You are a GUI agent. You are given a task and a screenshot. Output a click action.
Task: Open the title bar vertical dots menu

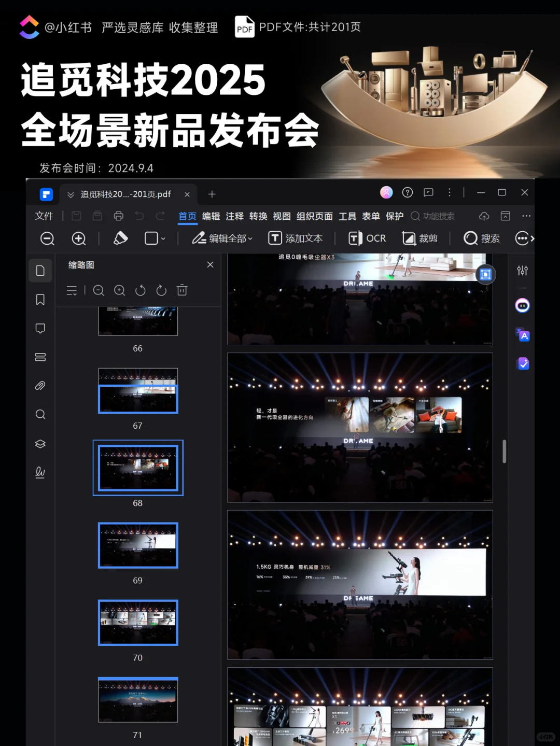pyautogui.click(x=449, y=192)
